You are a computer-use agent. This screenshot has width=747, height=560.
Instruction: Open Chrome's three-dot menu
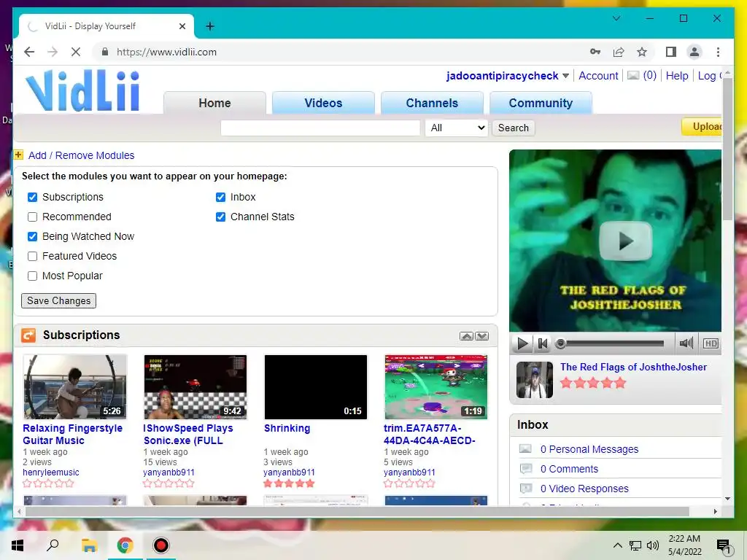718,52
